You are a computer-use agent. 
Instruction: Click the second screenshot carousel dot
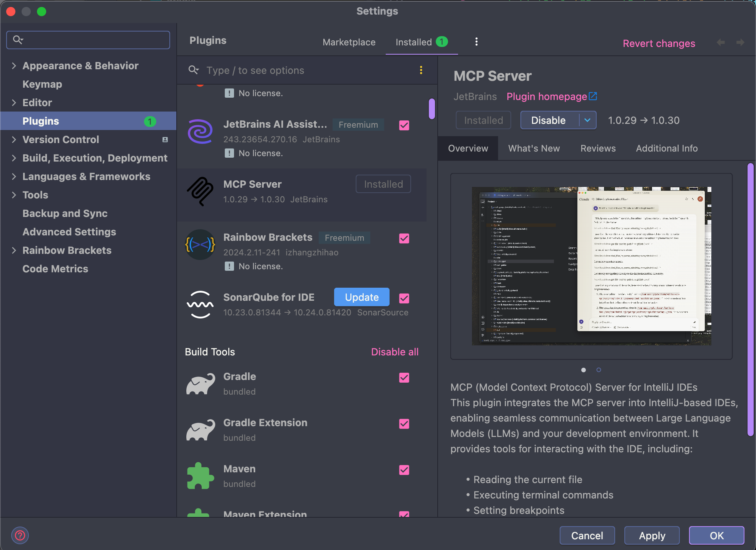pos(599,370)
